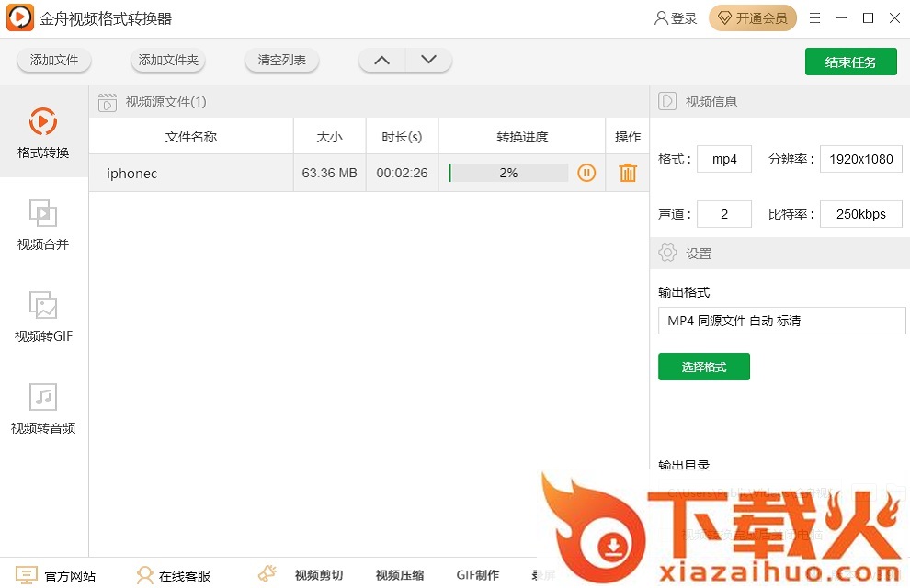Open the 在线客服 support link
910x588 pixels.
[185, 576]
